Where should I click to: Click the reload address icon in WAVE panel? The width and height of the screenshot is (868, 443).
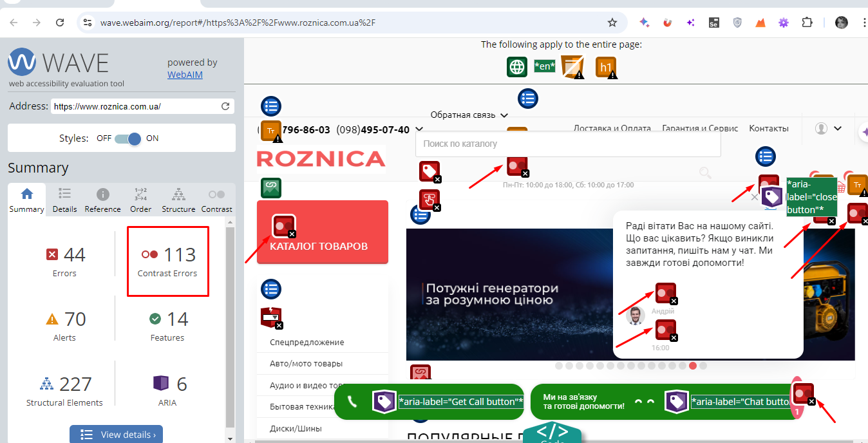[x=225, y=106]
